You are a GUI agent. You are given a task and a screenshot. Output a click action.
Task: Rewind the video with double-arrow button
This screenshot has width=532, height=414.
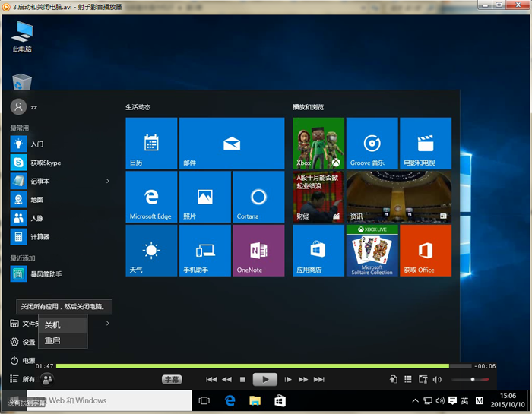tap(226, 379)
